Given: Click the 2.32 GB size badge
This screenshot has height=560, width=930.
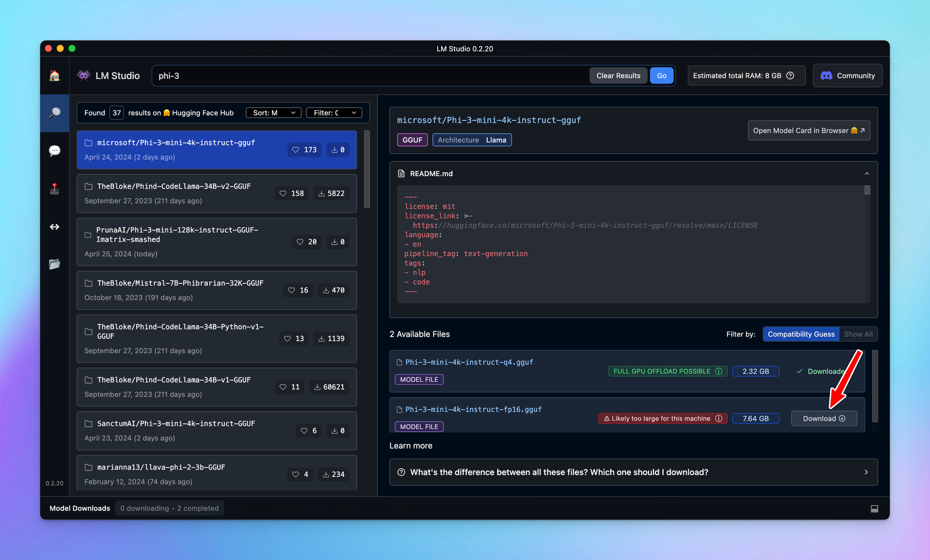Looking at the screenshot, I should [756, 372].
